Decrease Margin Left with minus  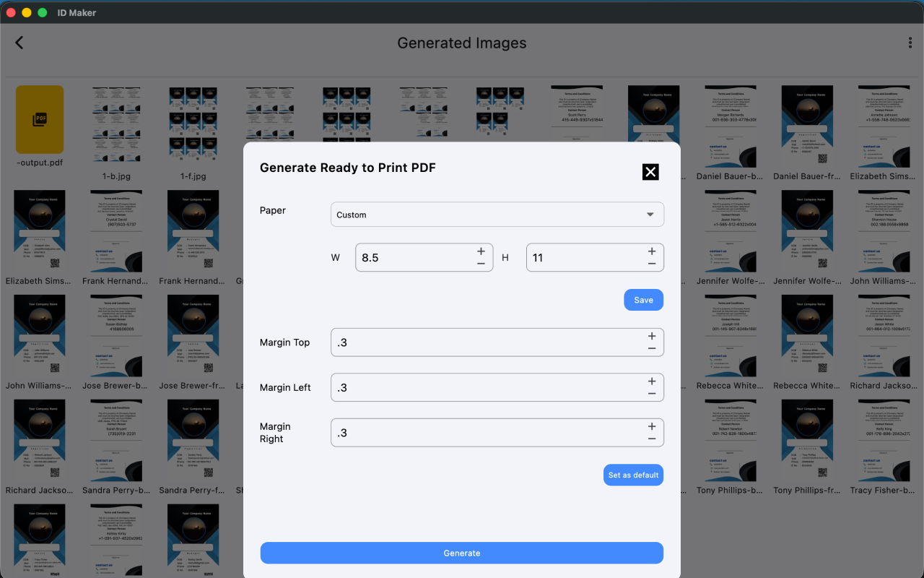[x=652, y=394]
